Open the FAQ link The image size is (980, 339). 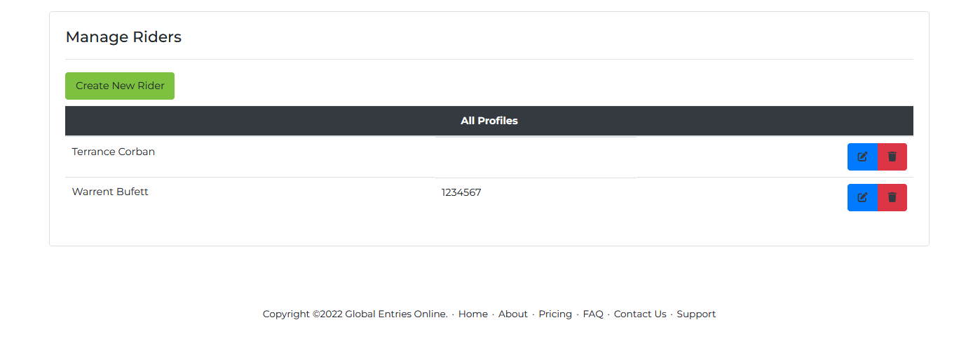tap(593, 314)
